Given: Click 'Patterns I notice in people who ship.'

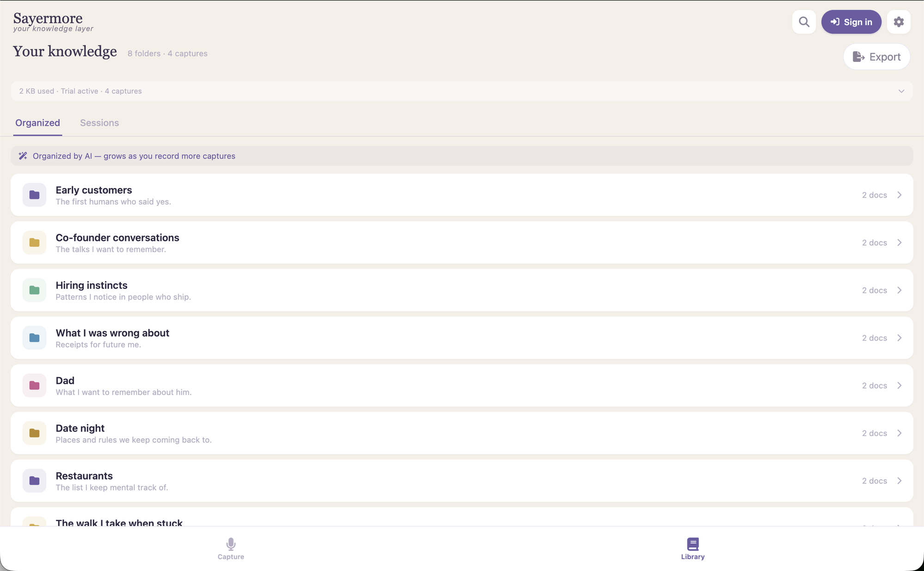Looking at the screenshot, I should tap(123, 297).
